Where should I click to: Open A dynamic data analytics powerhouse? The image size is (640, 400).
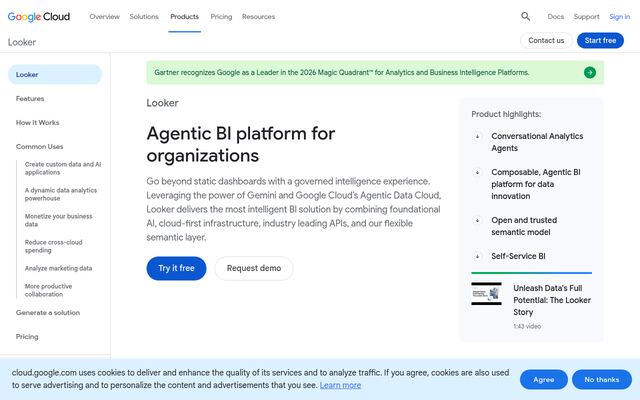click(61, 194)
